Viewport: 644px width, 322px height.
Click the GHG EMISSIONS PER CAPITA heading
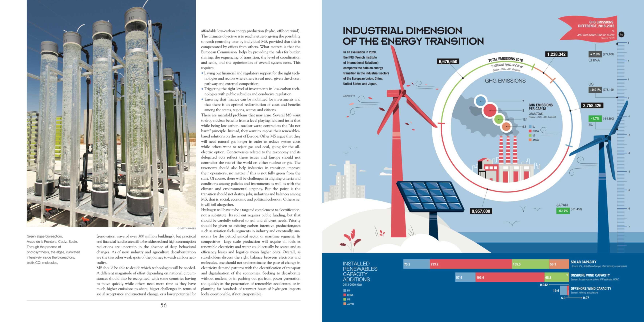click(541, 107)
